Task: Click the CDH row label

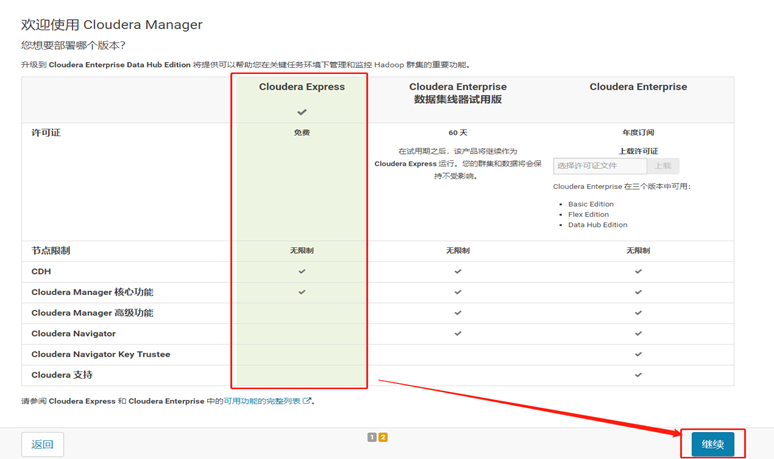Action: pos(41,271)
